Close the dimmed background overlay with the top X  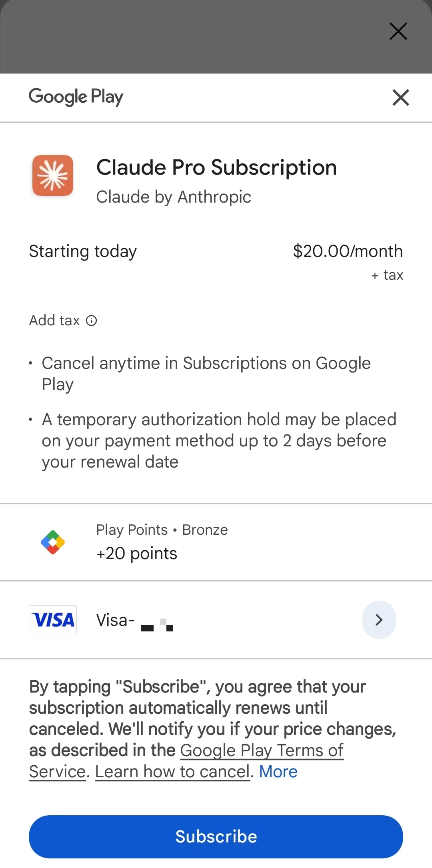(398, 31)
